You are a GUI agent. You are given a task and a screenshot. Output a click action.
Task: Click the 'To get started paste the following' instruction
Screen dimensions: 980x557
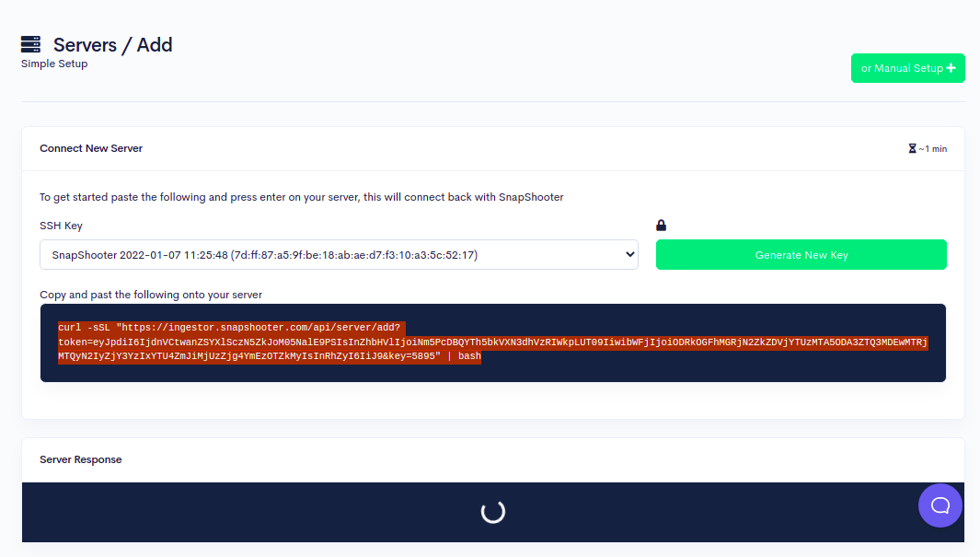[301, 197]
